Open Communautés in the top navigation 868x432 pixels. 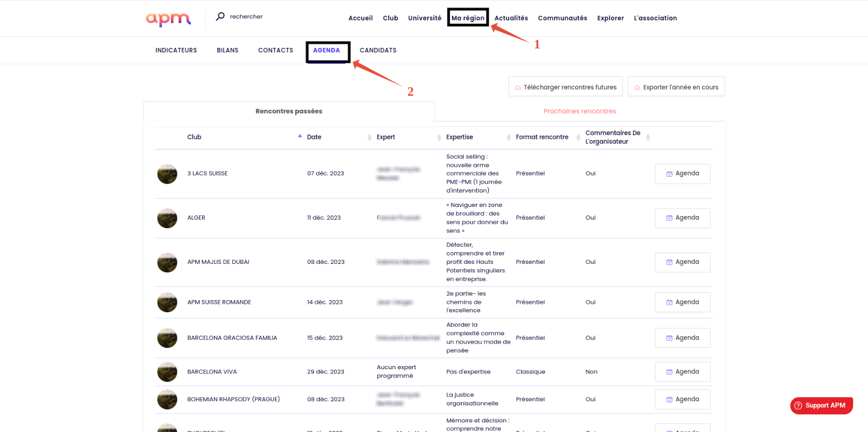[562, 18]
